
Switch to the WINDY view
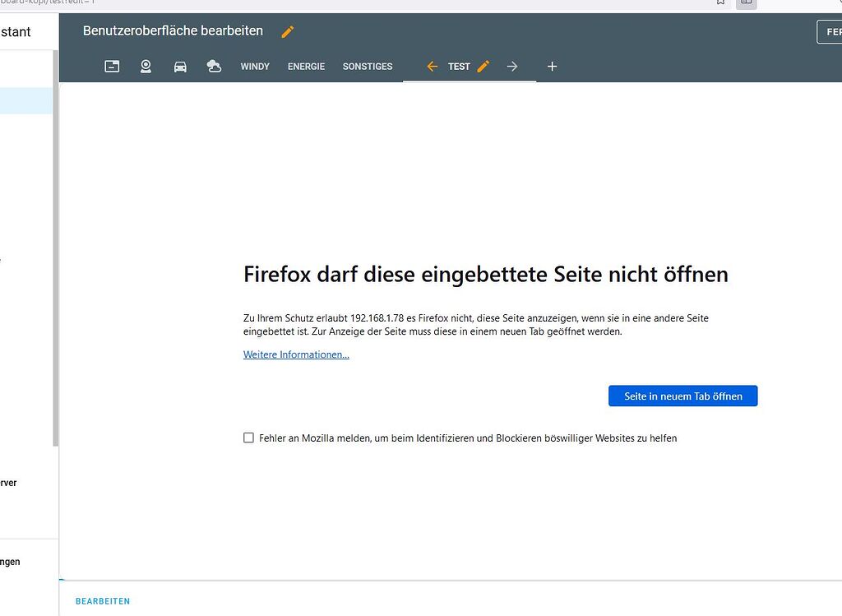(x=254, y=67)
